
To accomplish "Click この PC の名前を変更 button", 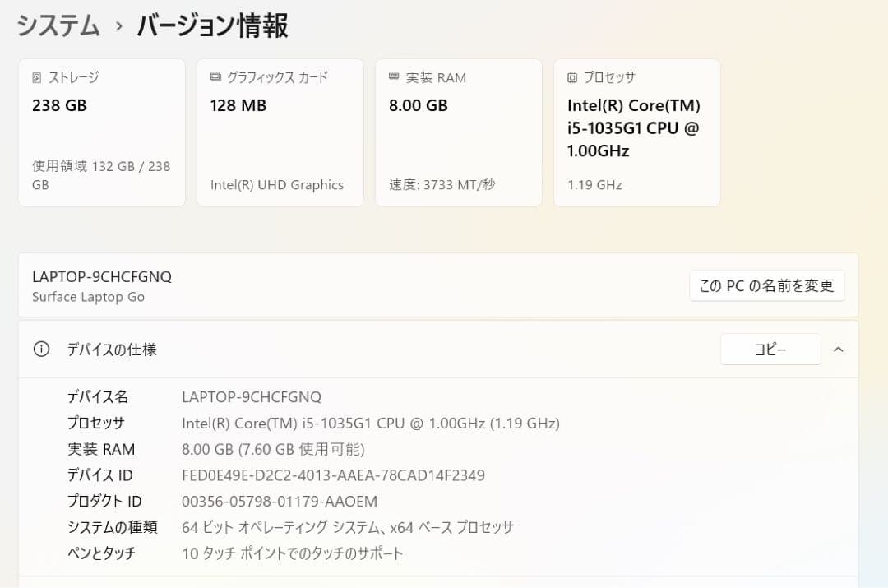I will pyautogui.click(x=766, y=285).
